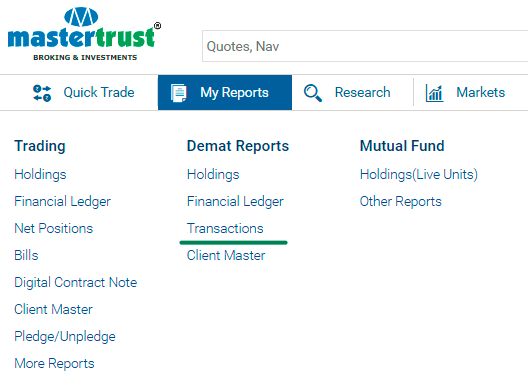Click the Mutual Fund section heading

point(402,146)
